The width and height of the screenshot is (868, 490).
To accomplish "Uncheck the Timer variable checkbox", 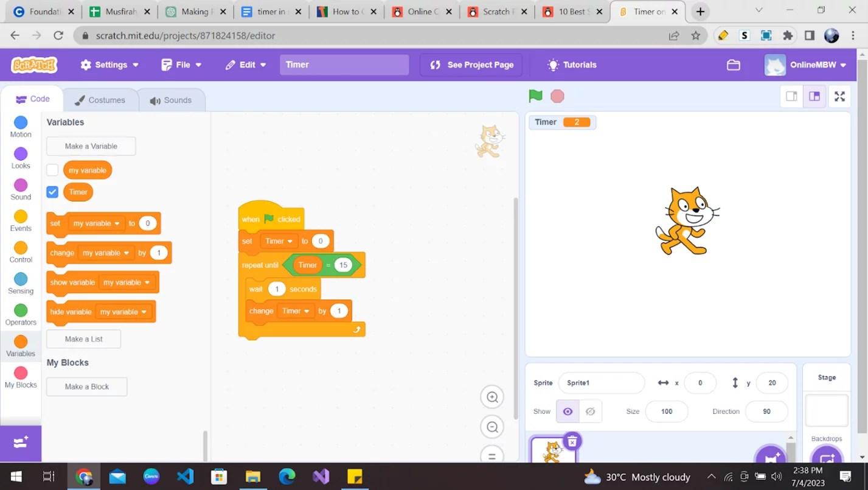I will (x=52, y=191).
